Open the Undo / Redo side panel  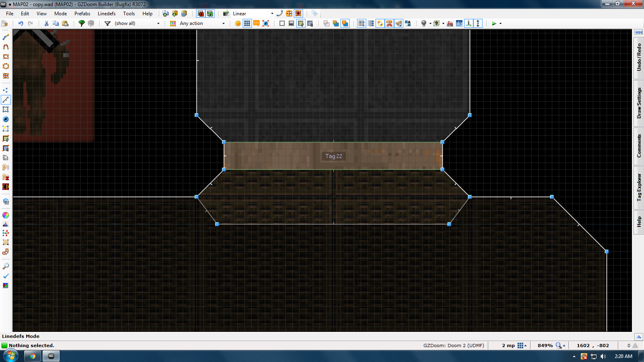(x=639, y=57)
